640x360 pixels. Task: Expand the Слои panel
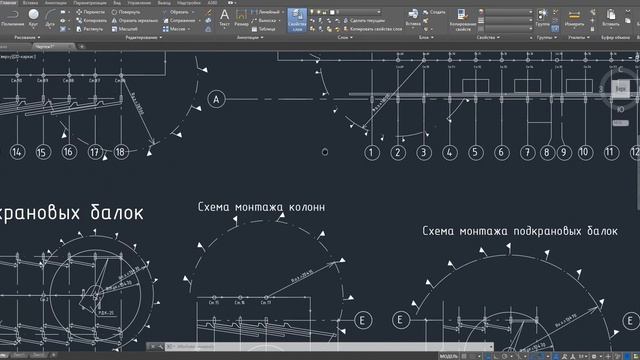(345, 38)
